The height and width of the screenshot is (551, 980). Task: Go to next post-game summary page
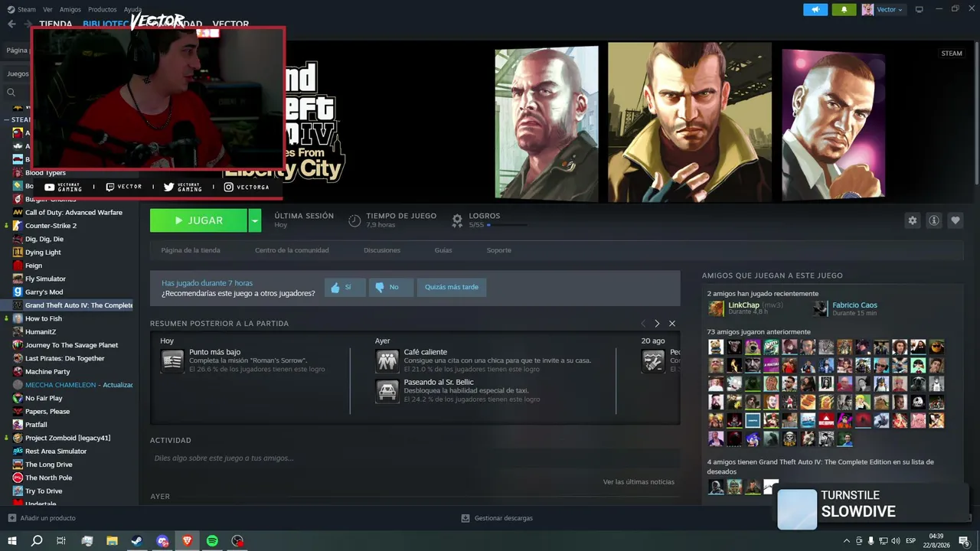657,324
